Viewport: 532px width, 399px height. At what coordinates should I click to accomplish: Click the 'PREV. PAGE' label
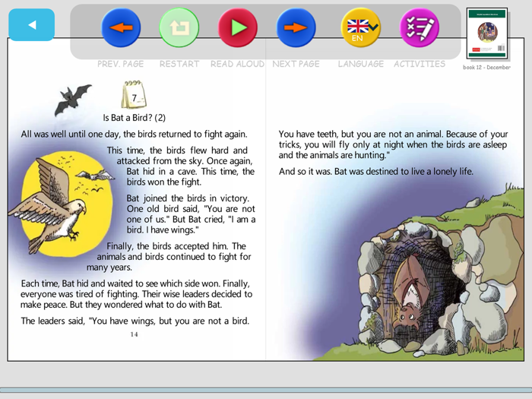coord(120,64)
